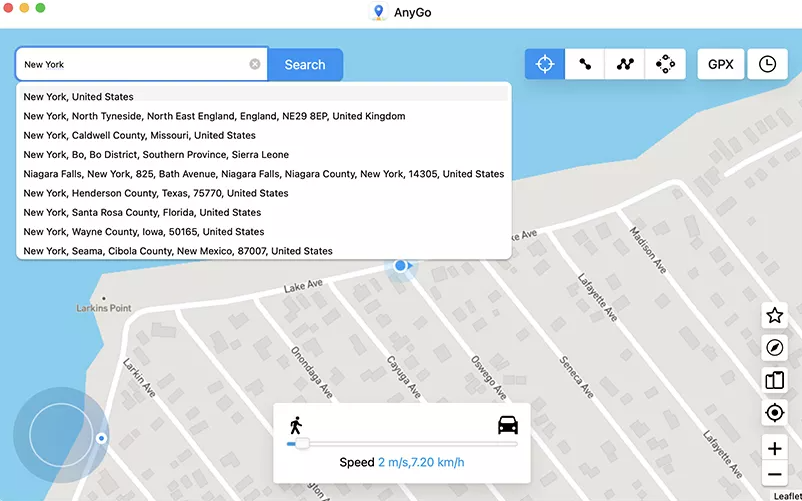Screen dimensions: 802x501
Task: Open the history clock icon
Action: pyautogui.click(x=767, y=64)
